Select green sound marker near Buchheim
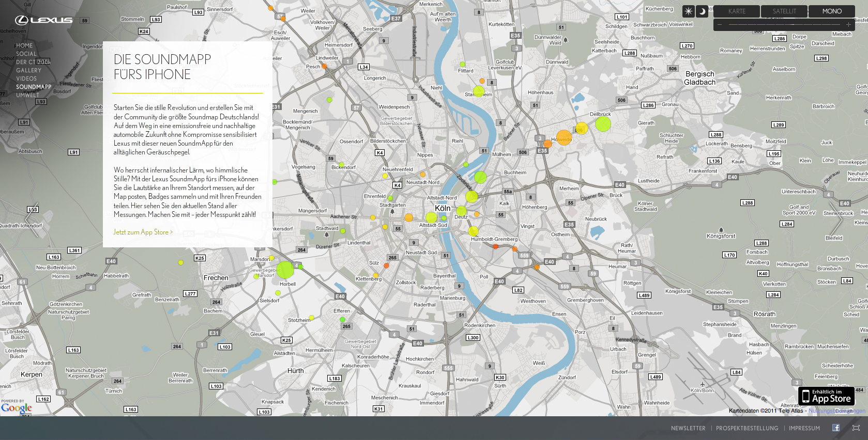The image size is (868, 440). coord(480,177)
